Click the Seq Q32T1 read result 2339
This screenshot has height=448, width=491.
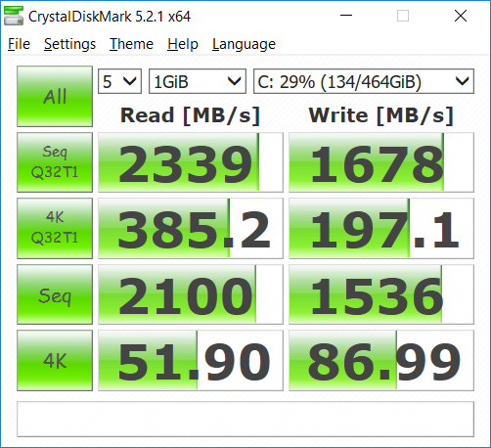click(x=191, y=162)
